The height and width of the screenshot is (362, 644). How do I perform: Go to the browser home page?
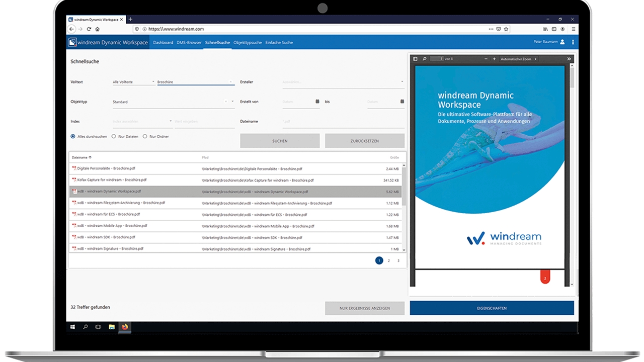pyautogui.click(x=98, y=29)
